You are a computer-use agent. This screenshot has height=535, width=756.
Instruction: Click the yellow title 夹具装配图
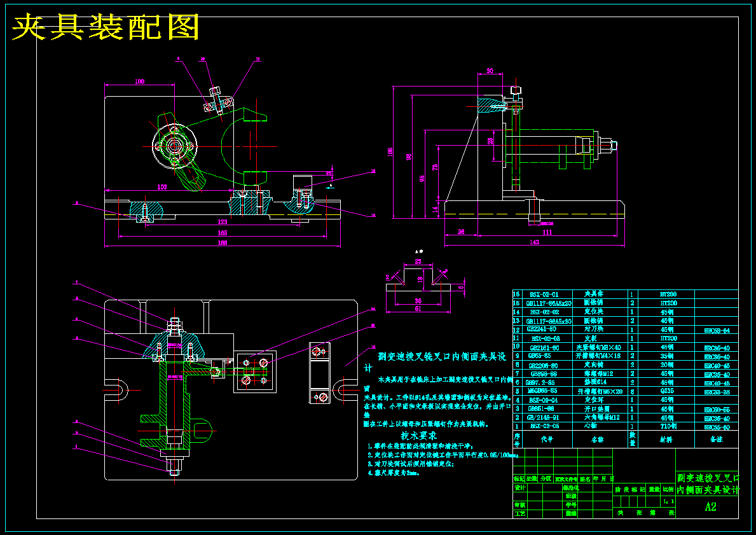click(106, 27)
